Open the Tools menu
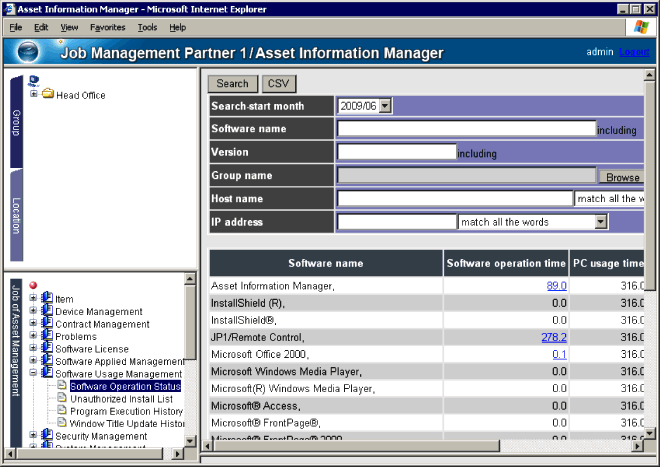The height and width of the screenshot is (467, 660). (x=147, y=27)
